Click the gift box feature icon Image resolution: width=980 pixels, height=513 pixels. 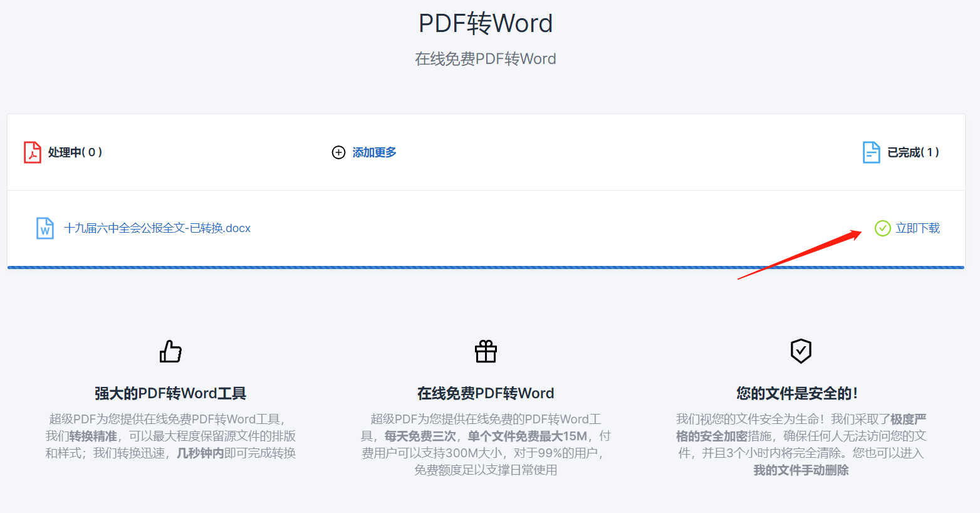pyautogui.click(x=486, y=351)
